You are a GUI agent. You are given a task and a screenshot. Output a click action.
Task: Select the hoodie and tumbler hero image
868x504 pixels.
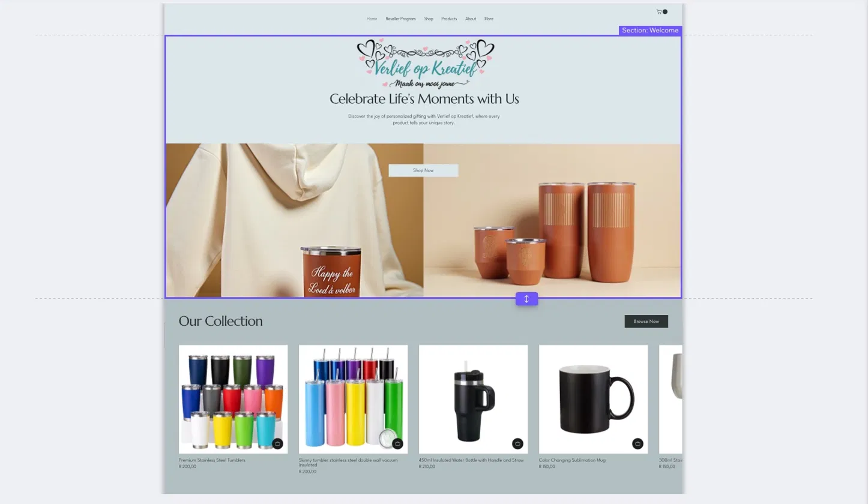(294, 220)
